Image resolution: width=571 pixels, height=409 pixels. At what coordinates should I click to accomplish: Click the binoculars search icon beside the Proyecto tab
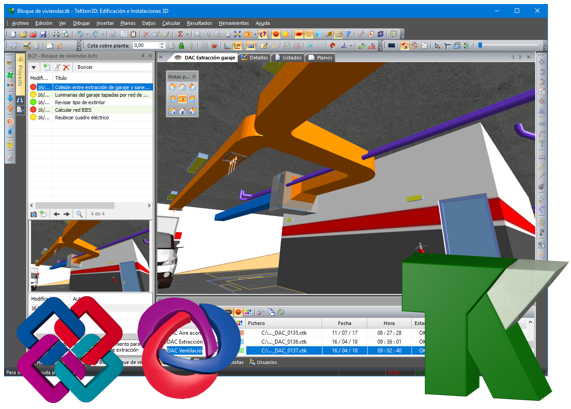point(20,100)
